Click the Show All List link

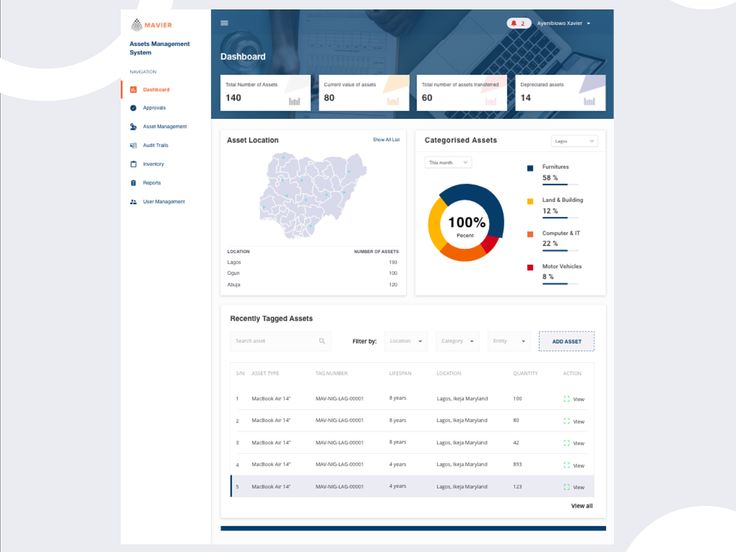386,140
